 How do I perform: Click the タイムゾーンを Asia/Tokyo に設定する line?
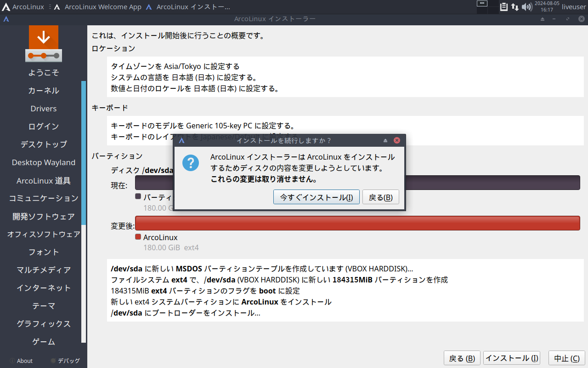[x=175, y=66]
